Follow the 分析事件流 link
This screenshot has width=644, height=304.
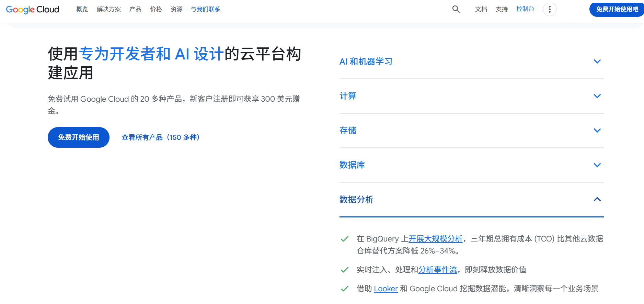[438, 270]
